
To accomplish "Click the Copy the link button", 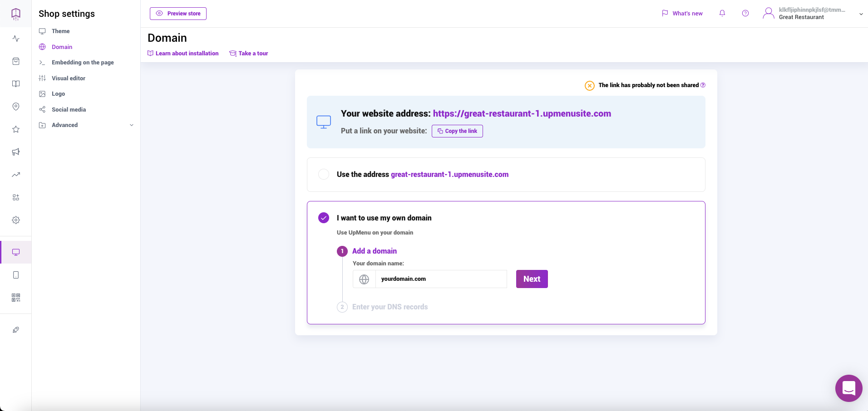I will coord(457,131).
